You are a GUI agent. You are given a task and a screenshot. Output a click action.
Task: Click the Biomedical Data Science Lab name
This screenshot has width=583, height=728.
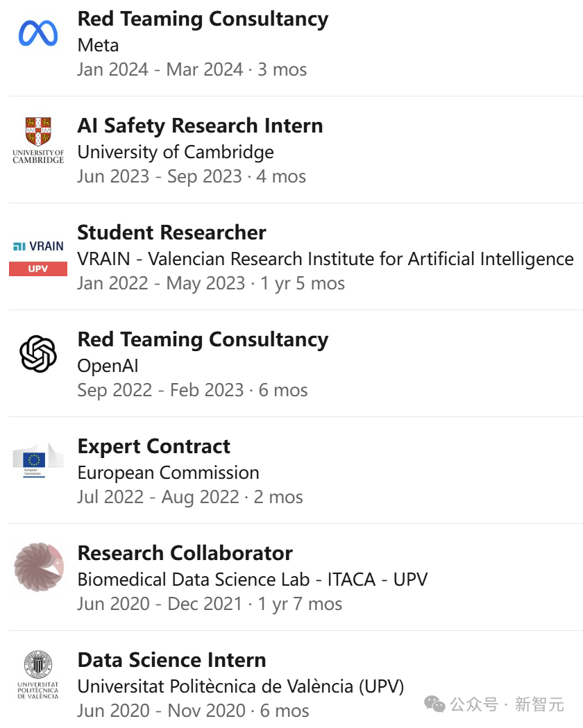[x=252, y=579]
